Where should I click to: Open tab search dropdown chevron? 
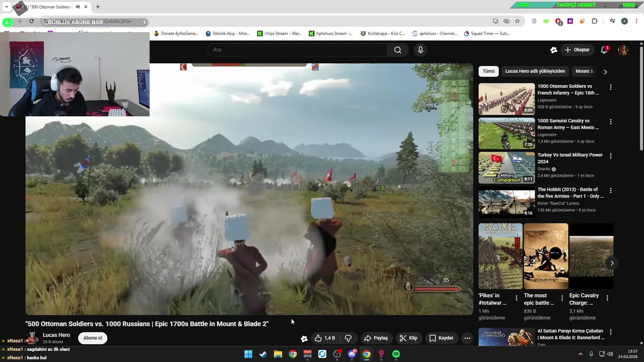7,7
